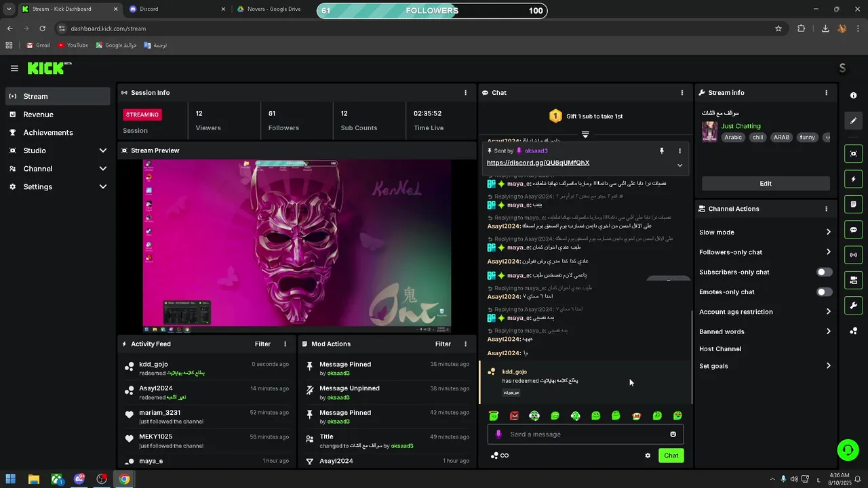Click the taskbar volume icon
868x488 pixels.
click(794, 479)
